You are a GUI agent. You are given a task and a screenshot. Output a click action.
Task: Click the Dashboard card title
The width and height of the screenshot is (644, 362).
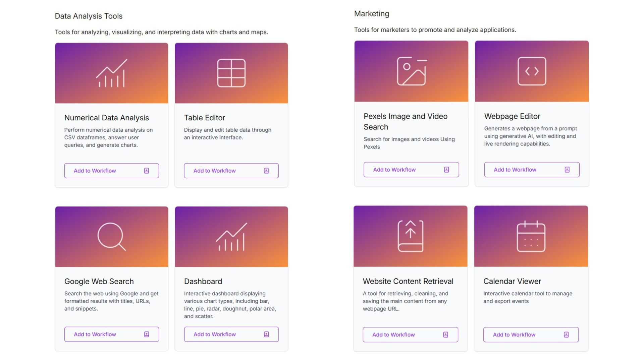(203, 281)
